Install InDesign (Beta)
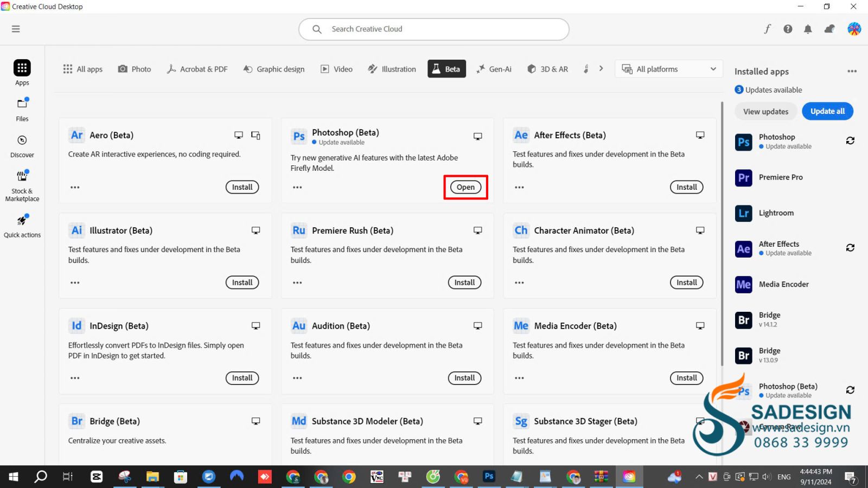This screenshot has width=868, height=488. point(242,378)
